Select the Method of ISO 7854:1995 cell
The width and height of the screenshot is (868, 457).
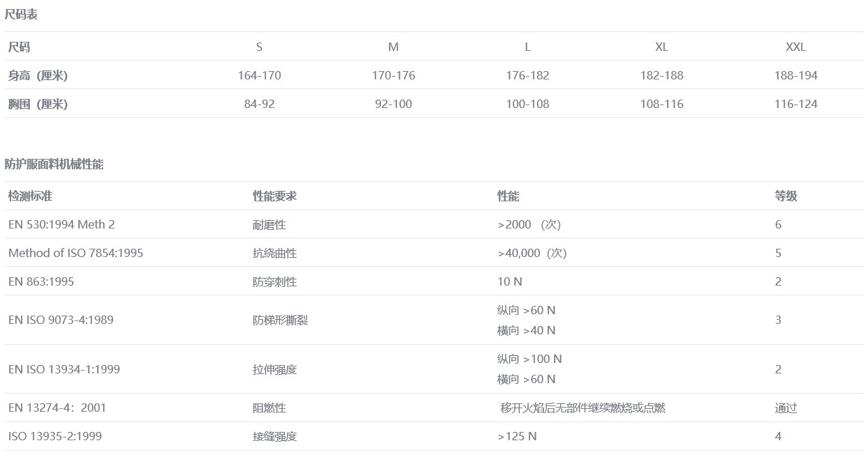pyautogui.click(x=75, y=253)
